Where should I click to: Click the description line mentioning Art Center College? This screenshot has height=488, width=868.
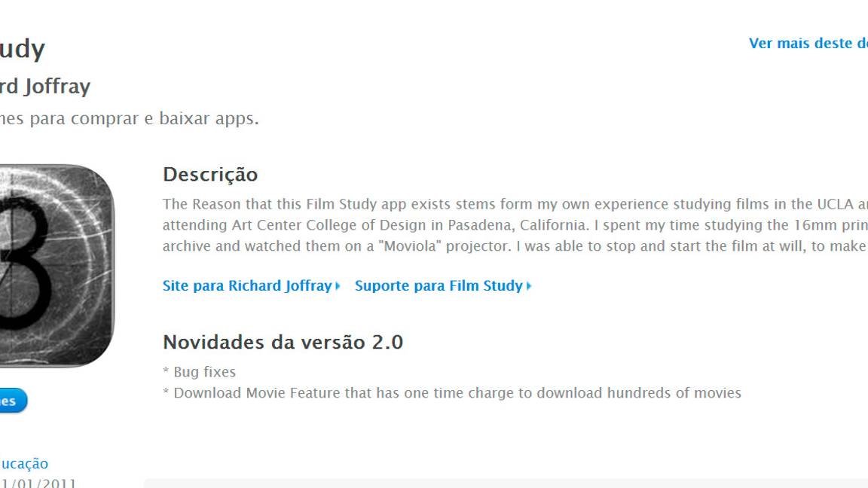point(512,225)
